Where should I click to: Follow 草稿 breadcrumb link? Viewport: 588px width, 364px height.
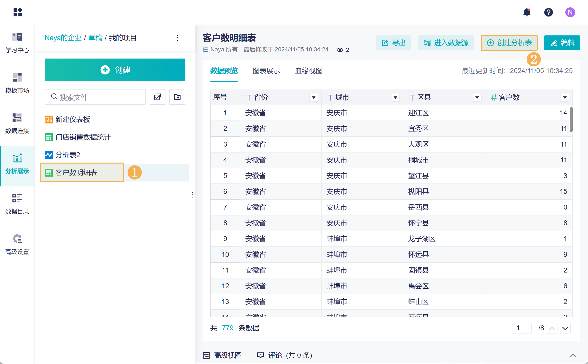pos(95,38)
